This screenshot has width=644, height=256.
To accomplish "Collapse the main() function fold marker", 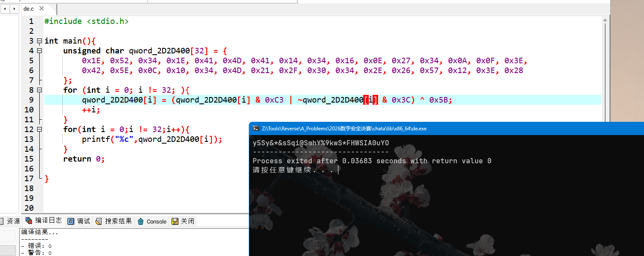I will [40, 41].
